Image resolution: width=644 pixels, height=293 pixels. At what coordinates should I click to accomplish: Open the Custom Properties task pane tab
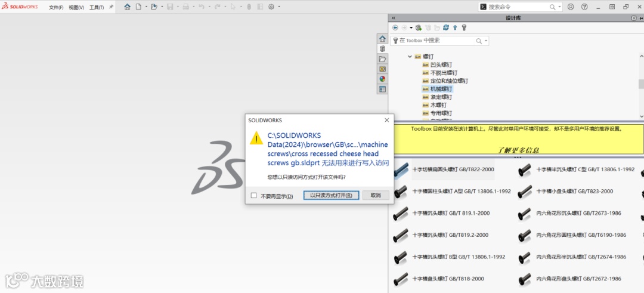click(x=382, y=89)
